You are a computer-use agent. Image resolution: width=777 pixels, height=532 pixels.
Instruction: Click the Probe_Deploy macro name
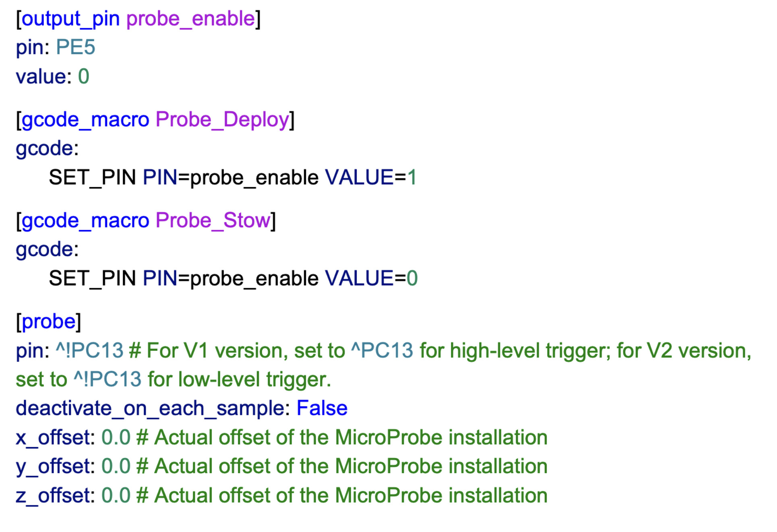[222, 120]
